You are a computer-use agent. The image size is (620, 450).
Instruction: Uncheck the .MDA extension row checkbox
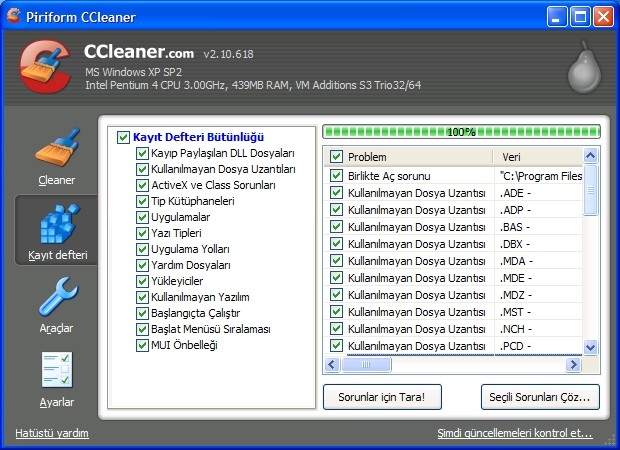(x=336, y=261)
